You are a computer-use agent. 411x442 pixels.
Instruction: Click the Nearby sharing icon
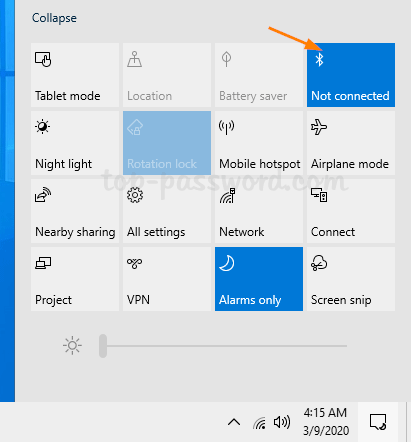(43, 195)
